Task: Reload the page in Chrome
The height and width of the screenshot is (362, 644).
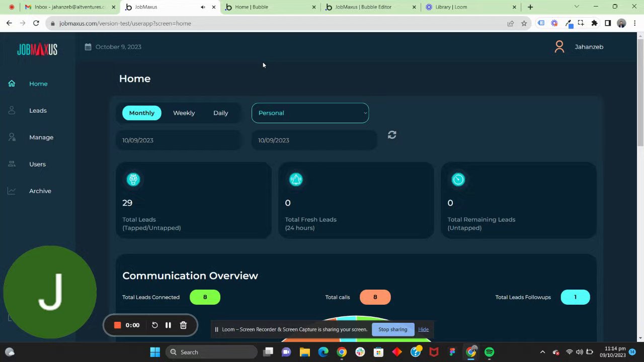Action: [x=36, y=23]
